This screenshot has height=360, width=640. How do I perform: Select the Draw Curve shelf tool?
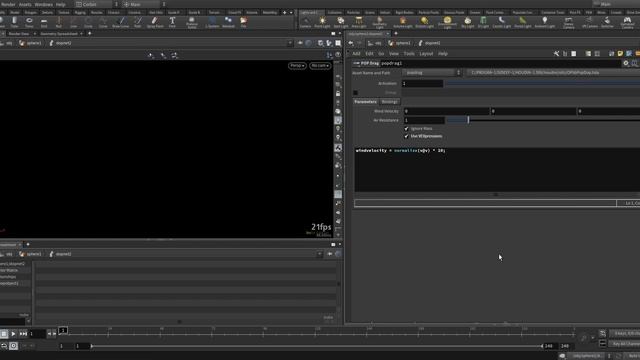(120, 22)
